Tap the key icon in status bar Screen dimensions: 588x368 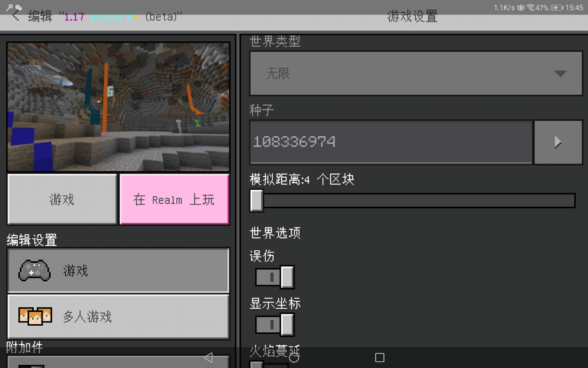pos(9,7)
